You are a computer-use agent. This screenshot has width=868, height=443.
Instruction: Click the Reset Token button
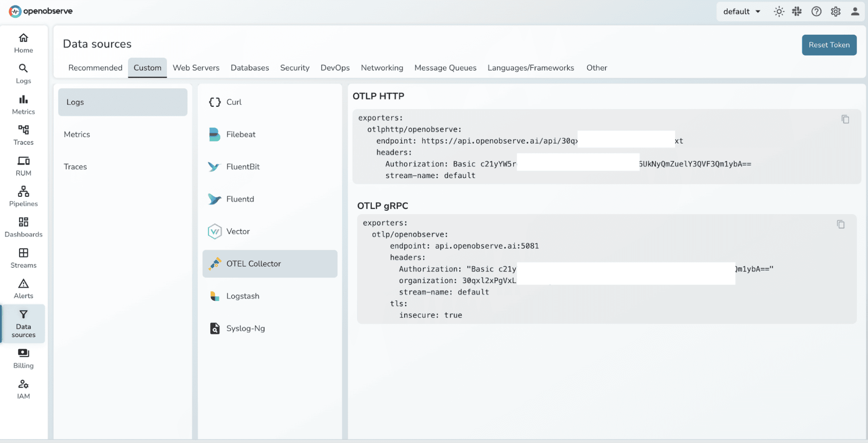[x=828, y=45]
